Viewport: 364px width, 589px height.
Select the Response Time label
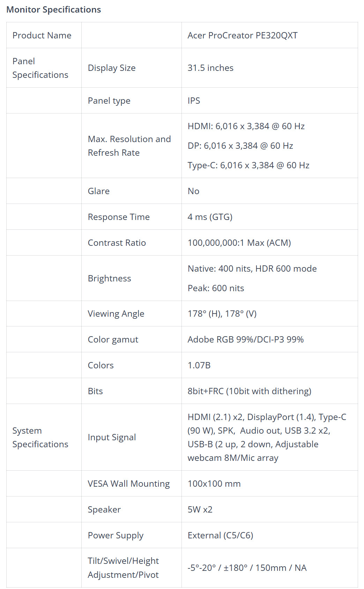pos(119,217)
